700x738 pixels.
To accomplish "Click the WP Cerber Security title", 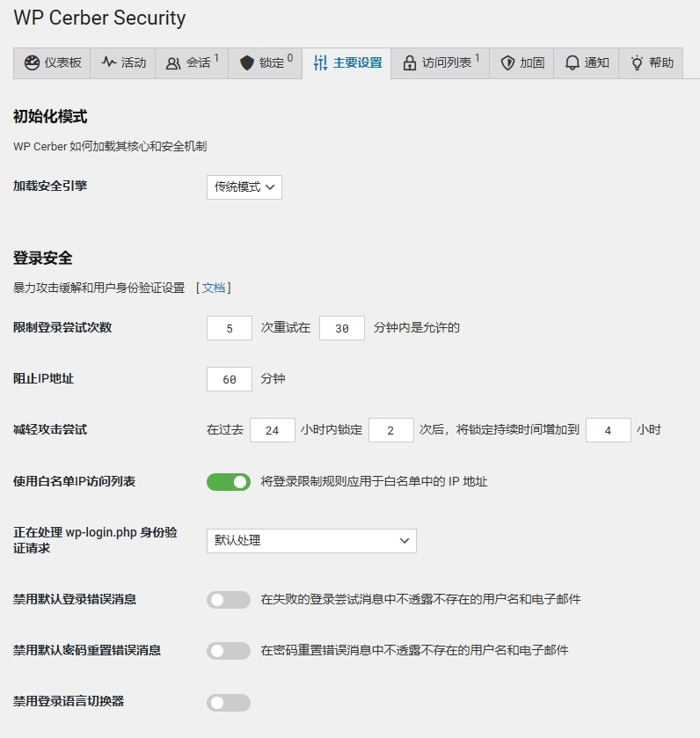I will click(x=99, y=18).
